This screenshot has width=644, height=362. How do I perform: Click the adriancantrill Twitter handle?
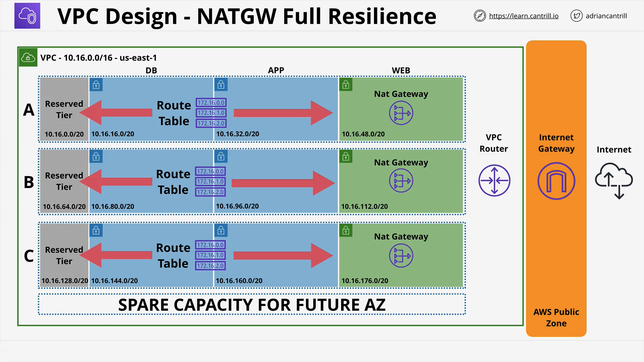pos(606,16)
